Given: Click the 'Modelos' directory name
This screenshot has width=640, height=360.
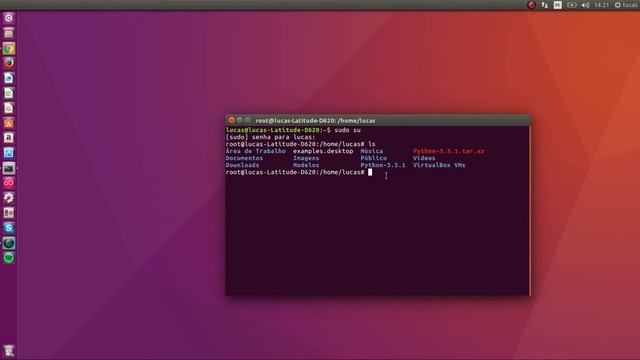Looking at the screenshot, I should coord(306,165).
